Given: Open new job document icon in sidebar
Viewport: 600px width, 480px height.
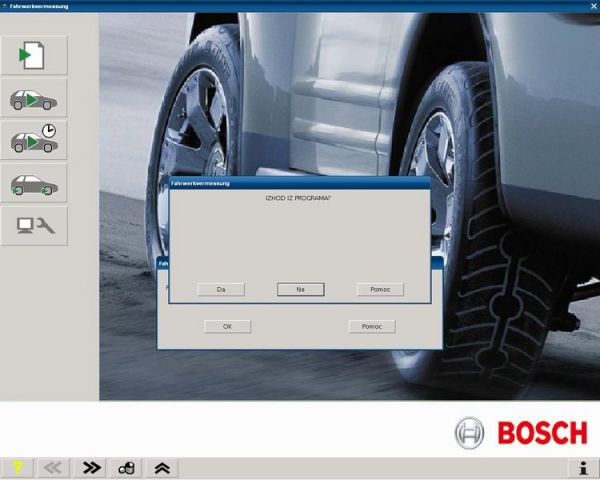Looking at the screenshot, I should (34, 56).
